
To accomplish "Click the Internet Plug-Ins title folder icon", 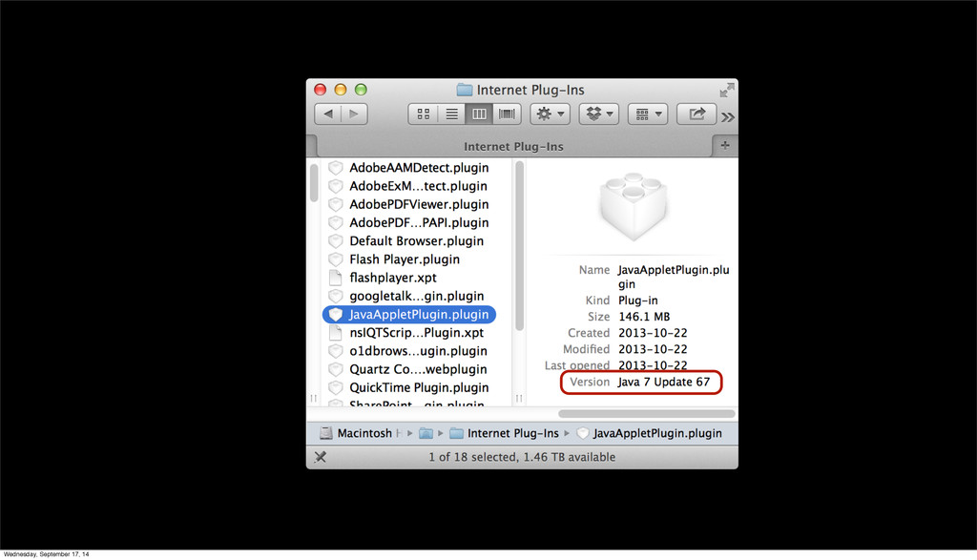I will click(465, 90).
